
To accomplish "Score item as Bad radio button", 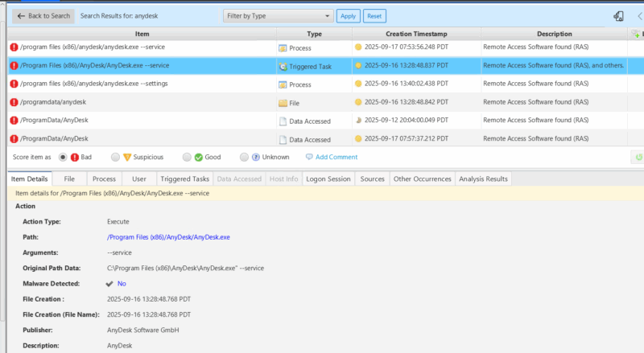I will (63, 158).
